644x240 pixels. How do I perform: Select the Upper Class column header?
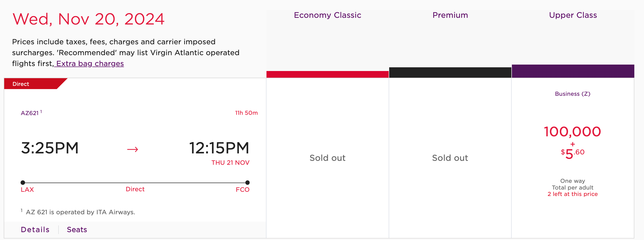(573, 15)
